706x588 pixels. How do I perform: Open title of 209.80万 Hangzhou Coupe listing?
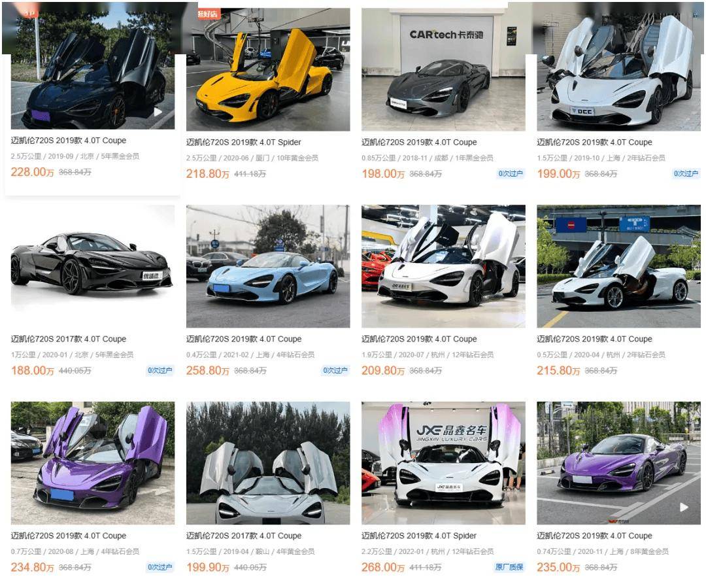pos(419,339)
